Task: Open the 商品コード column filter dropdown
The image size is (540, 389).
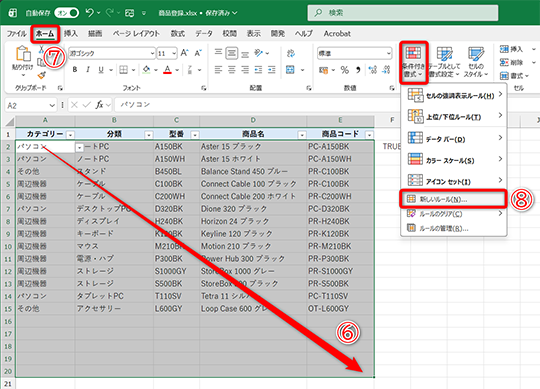Action: pyautogui.click(x=370, y=135)
